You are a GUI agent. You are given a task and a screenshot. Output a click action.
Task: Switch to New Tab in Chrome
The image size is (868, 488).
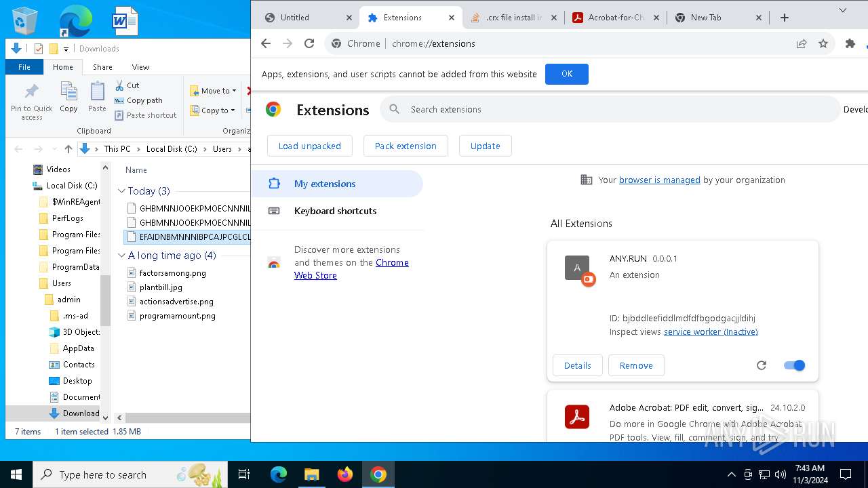[717, 18]
